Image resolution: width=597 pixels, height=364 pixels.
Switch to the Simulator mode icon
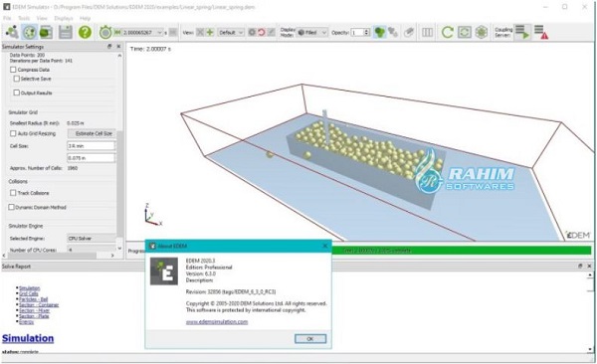(29, 33)
